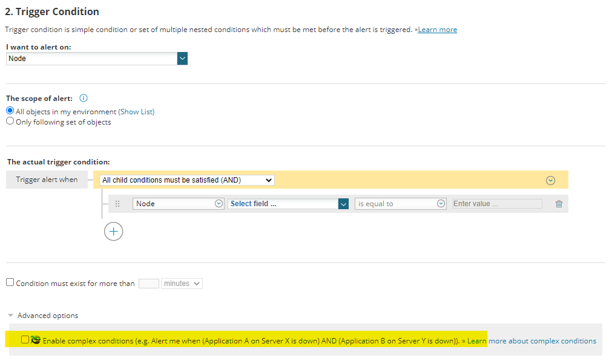Open the 'is equal to' operator dropdown
The width and height of the screenshot is (612, 364).
[x=401, y=204]
